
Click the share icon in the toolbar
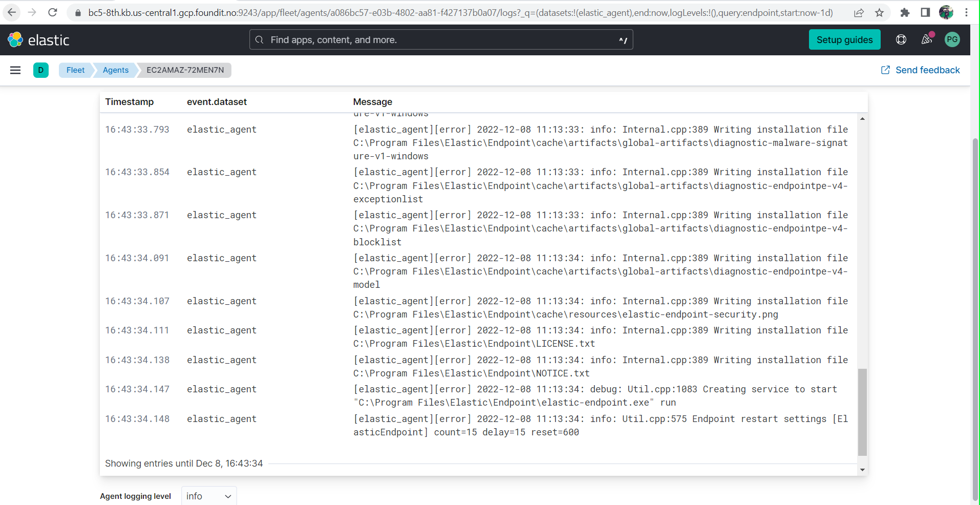[x=859, y=13]
